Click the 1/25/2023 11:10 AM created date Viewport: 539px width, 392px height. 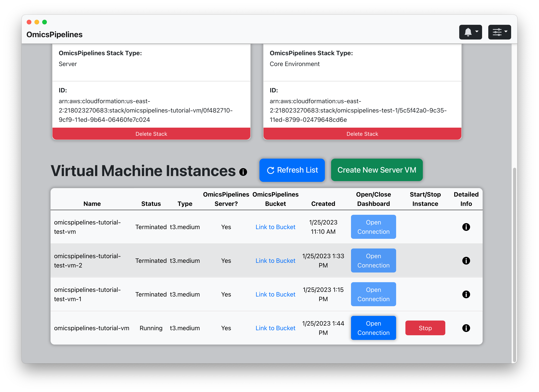pyautogui.click(x=323, y=227)
